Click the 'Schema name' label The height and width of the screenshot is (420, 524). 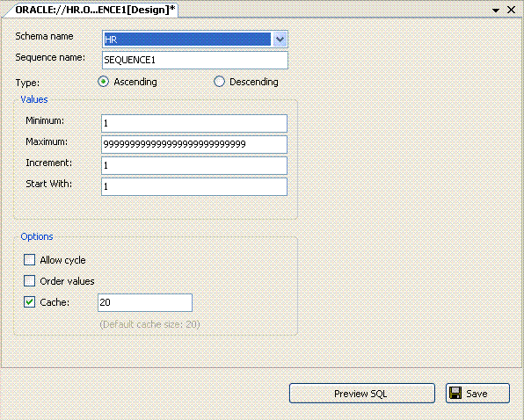click(44, 36)
